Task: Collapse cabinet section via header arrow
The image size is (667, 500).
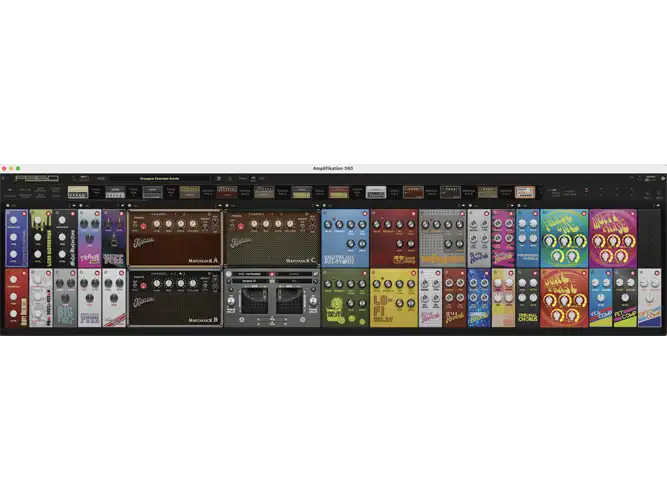Action: pos(318,206)
